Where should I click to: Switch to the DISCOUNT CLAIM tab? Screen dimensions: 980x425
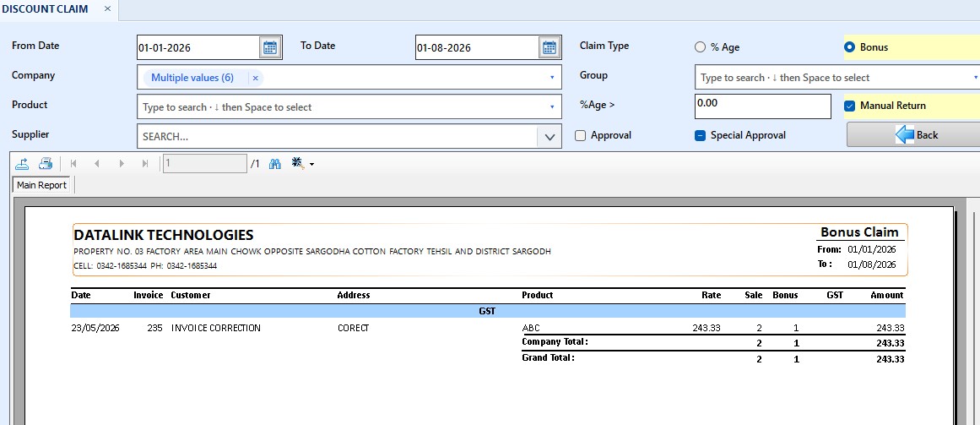45,9
